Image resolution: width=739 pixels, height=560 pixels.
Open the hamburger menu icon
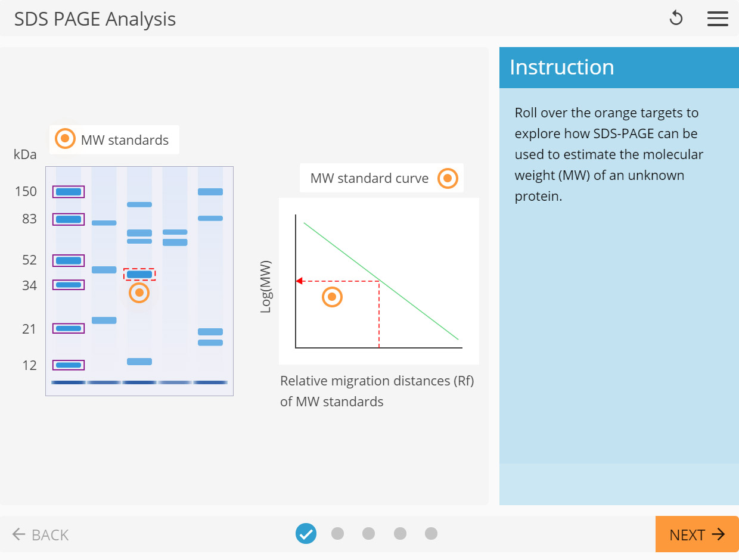(718, 18)
